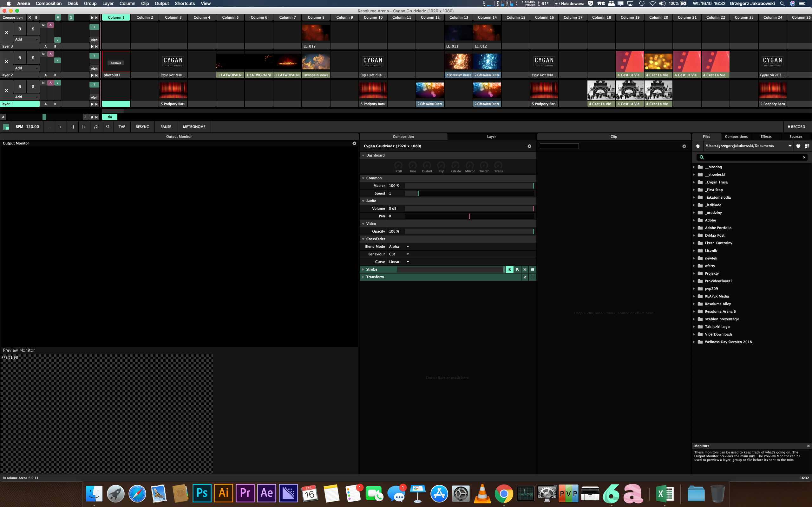
Task: Switch file browser to grid view
Action: click(x=807, y=146)
